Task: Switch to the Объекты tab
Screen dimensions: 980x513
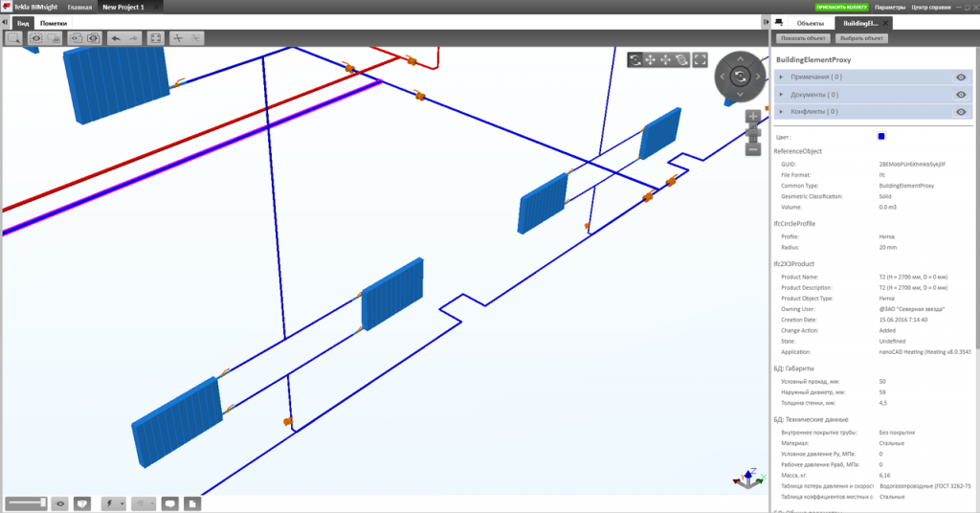Action: [x=810, y=23]
